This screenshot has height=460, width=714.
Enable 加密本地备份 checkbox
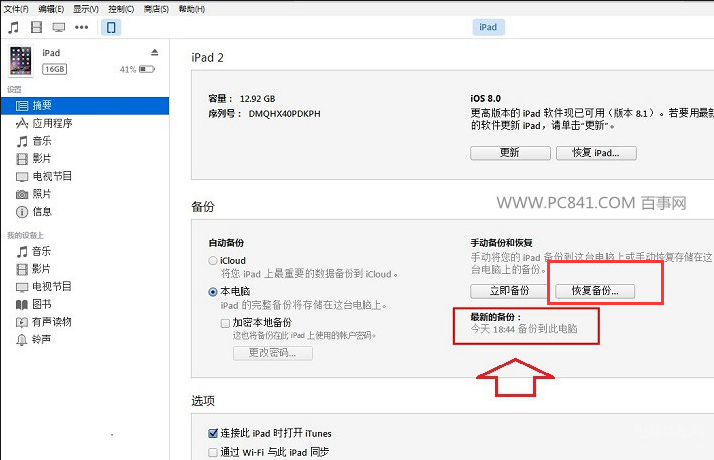[225, 323]
